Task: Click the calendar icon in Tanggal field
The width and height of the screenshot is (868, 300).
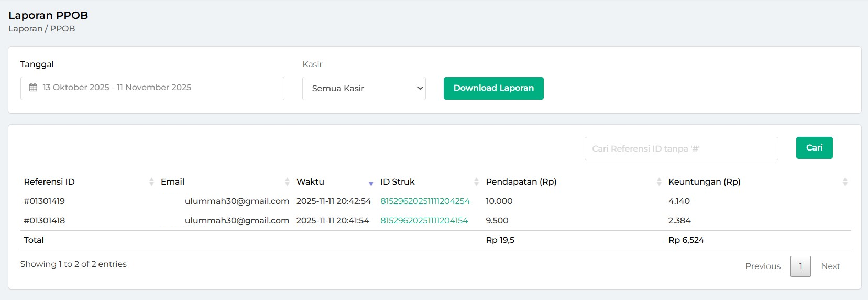Action: pyautogui.click(x=33, y=88)
